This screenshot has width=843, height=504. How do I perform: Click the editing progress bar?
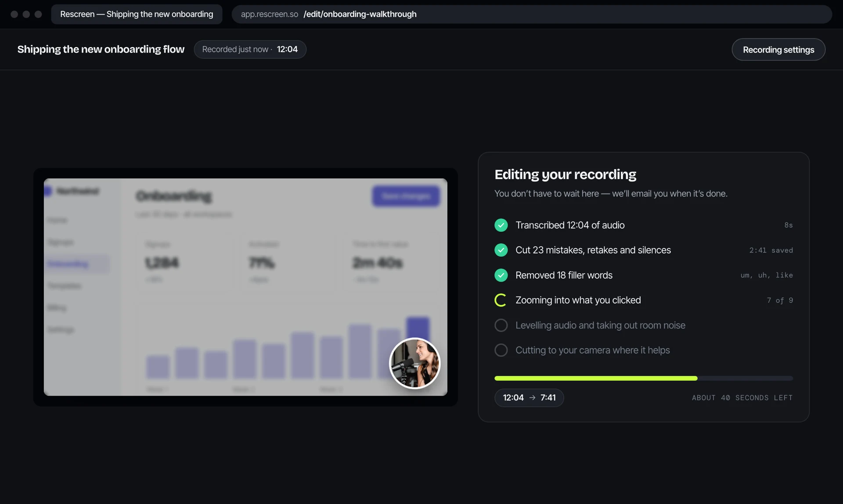pyautogui.click(x=644, y=378)
